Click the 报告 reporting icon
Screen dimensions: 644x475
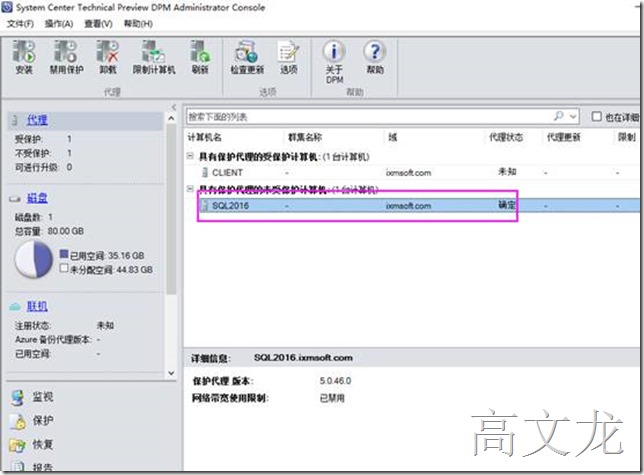[x=17, y=466]
